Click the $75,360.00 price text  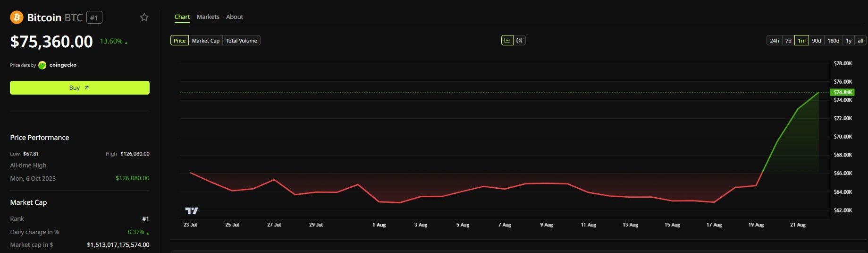tap(51, 42)
